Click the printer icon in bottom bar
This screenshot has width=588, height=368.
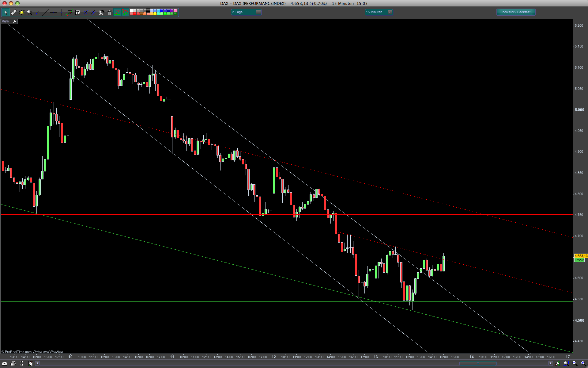pos(13,363)
